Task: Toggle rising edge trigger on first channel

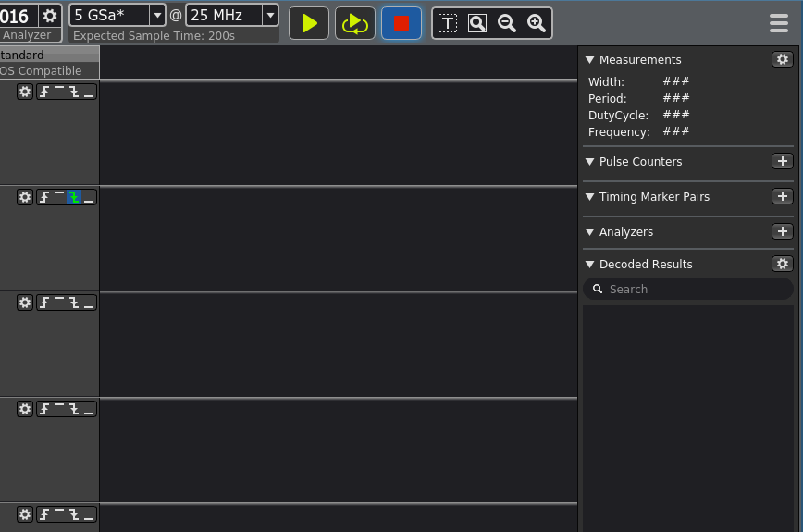Action: pyautogui.click(x=44, y=92)
